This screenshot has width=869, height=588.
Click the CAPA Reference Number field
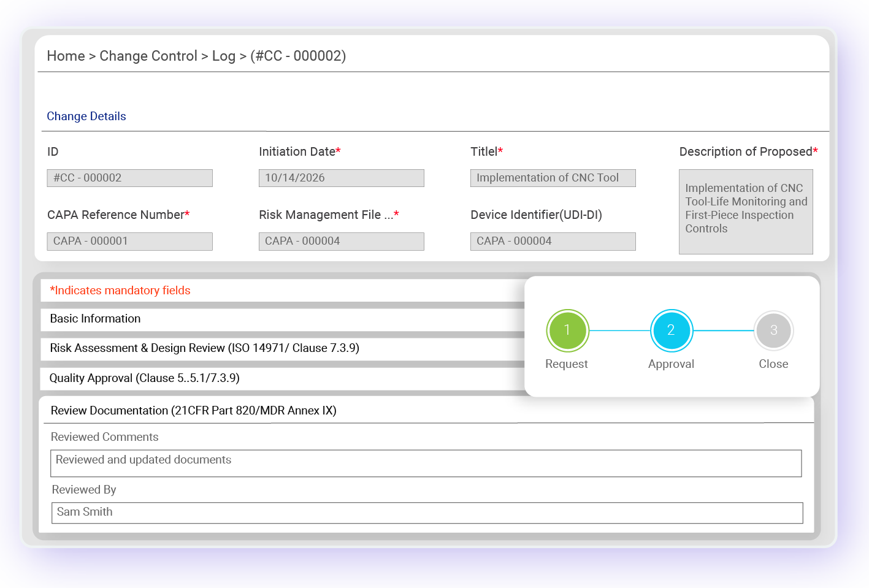(130, 241)
